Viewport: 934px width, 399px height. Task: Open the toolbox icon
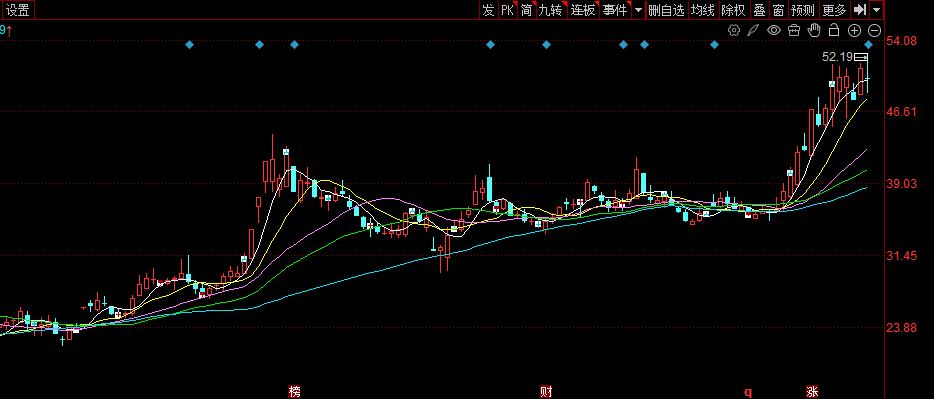click(793, 30)
